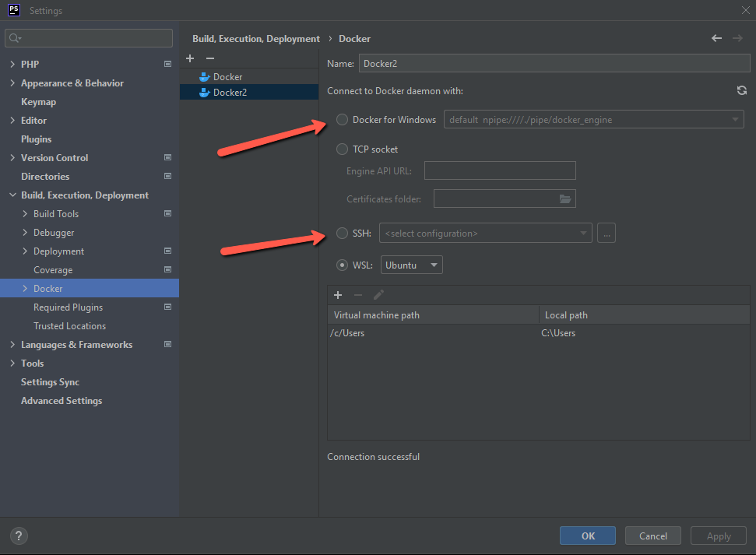Click the PHP project-level settings icon
Viewport: 756px width, 555px height.
[x=168, y=64]
